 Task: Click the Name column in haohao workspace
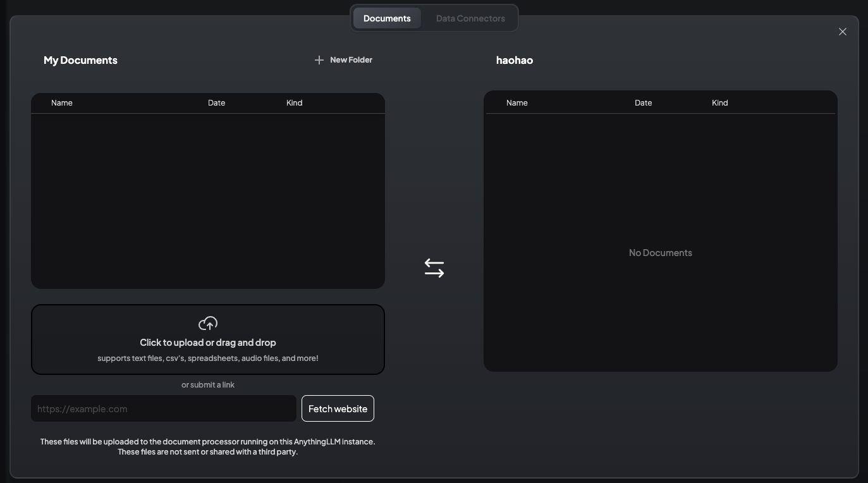click(517, 102)
